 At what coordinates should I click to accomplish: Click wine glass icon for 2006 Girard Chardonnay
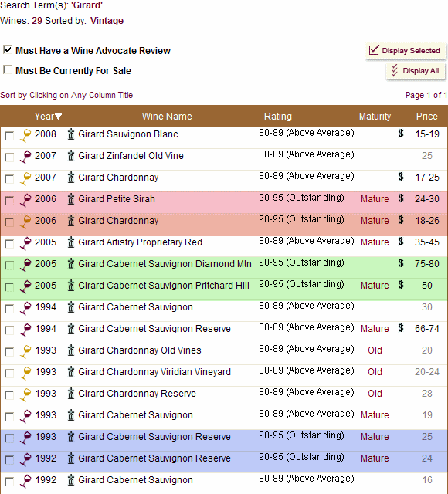tap(25, 222)
